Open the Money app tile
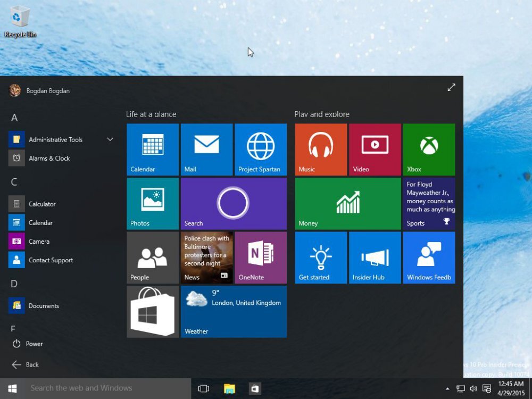The image size is (532, 399). (347, 204)
